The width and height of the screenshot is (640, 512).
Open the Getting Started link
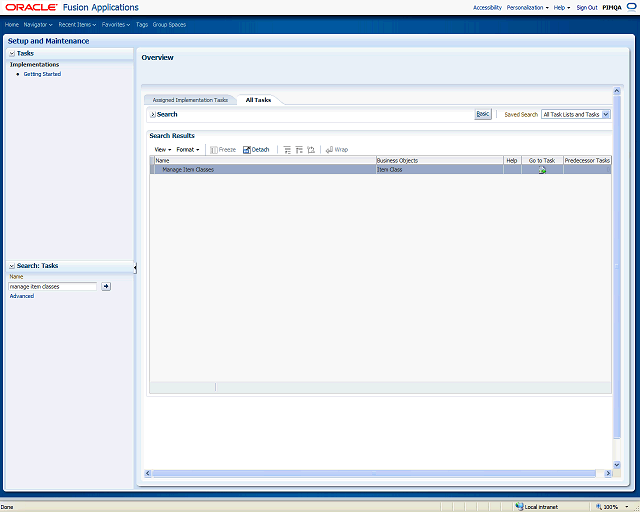[x=42, y=74]
